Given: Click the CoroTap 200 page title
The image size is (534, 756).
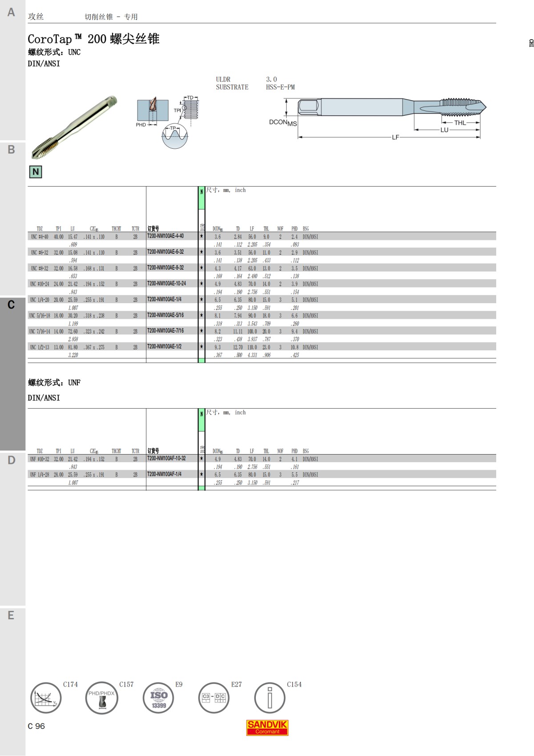Looking at the screenshot, I should click(93, 39).
